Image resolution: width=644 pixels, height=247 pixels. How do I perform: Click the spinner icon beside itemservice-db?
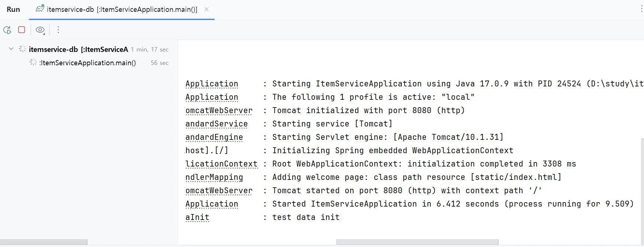(x=23, y=49)
